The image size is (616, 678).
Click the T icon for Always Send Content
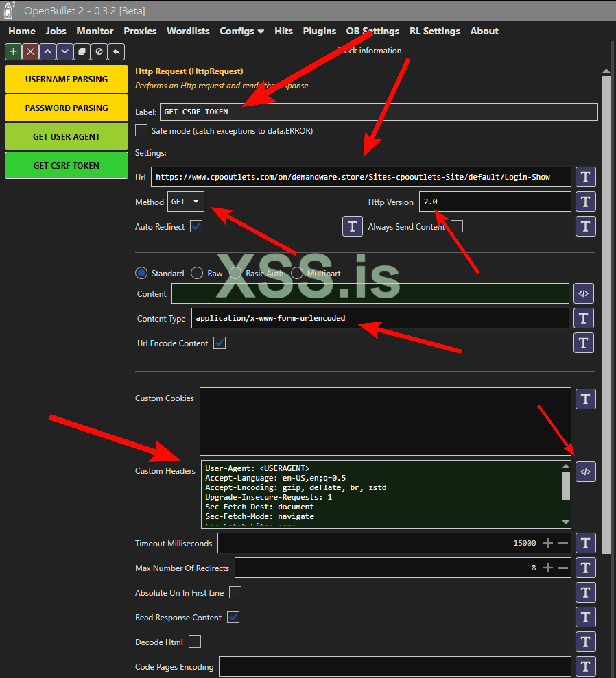tap(585, 226)
